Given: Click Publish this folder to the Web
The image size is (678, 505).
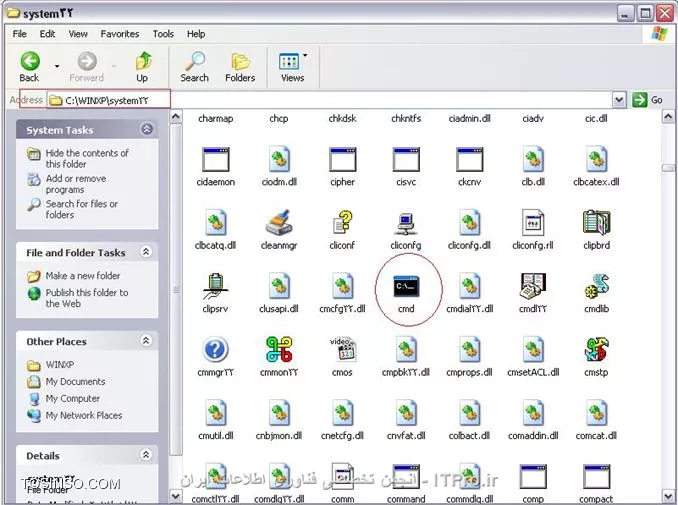Looking at the screenshot, I should [x=87, y=298].
